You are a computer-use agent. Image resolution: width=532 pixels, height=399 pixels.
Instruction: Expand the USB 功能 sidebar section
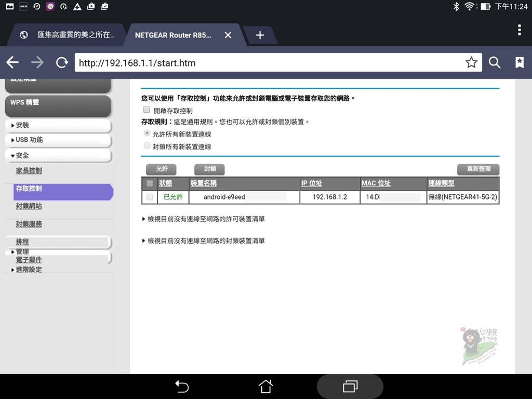point(58,140)
